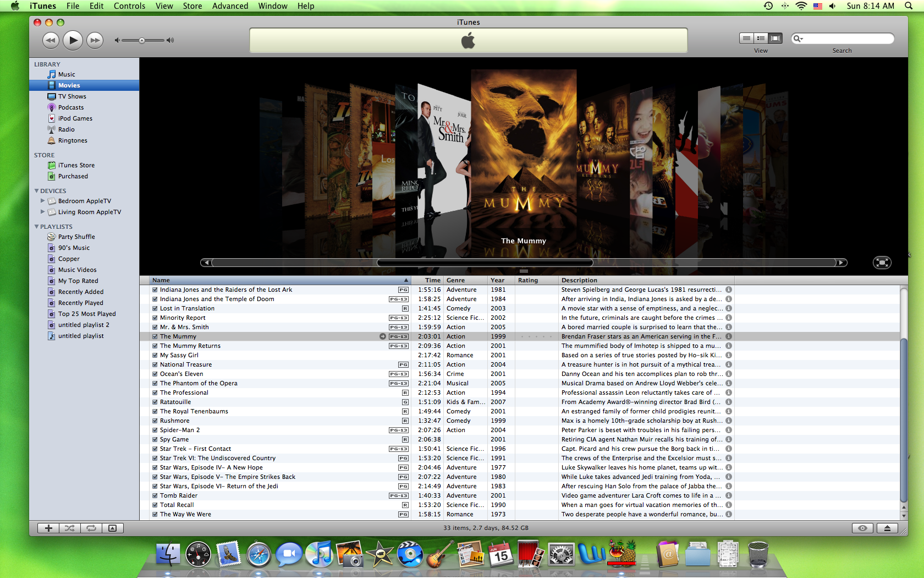Collapse the DEVICES section
Viewport: 924px width, 578px height.
tap(36, 191)
